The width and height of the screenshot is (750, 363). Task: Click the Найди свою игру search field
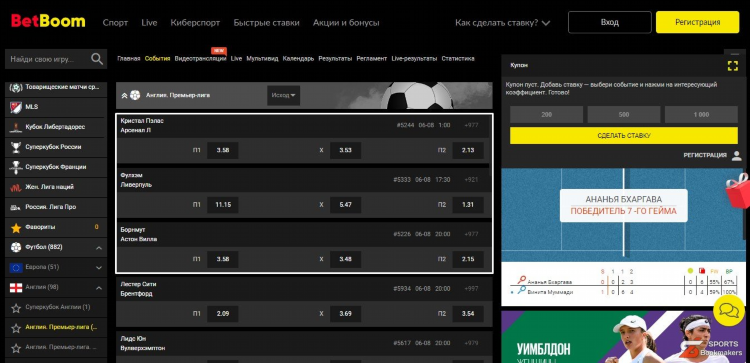[x=48, y=60]
